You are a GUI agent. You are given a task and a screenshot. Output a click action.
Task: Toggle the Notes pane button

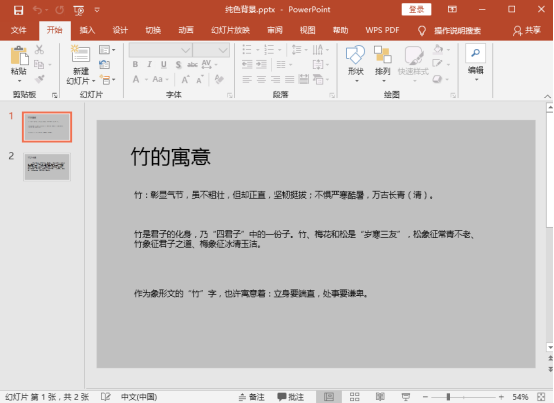click(x=252, y=397)
